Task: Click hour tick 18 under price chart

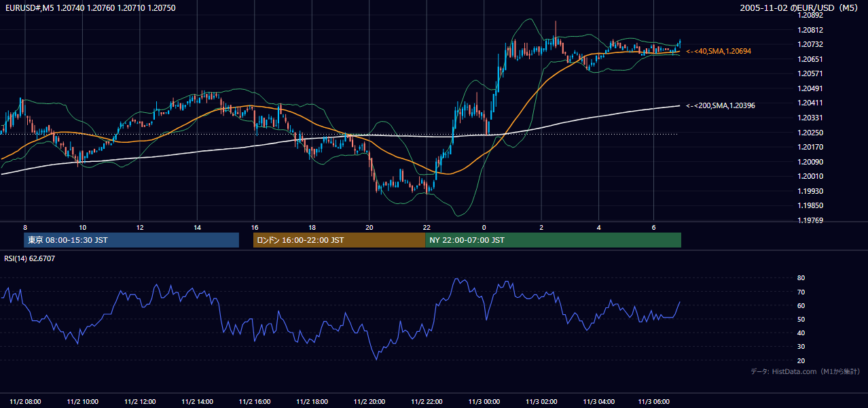Action: [x=312, y=227]
